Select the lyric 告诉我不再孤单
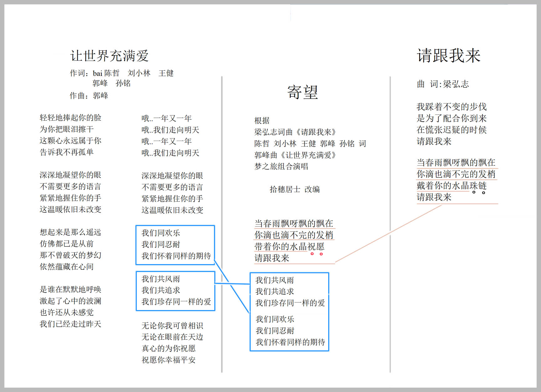This screenshot has width=541, height=392. [x=67, y=152]
